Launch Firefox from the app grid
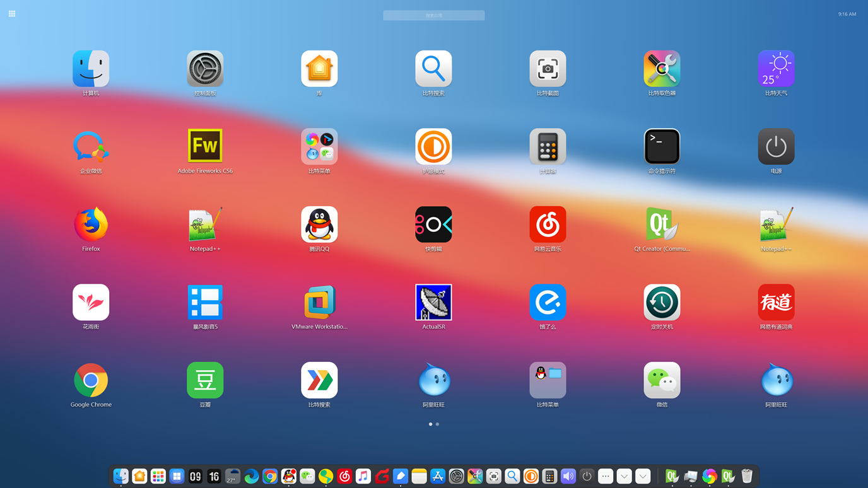 [91, 224]
